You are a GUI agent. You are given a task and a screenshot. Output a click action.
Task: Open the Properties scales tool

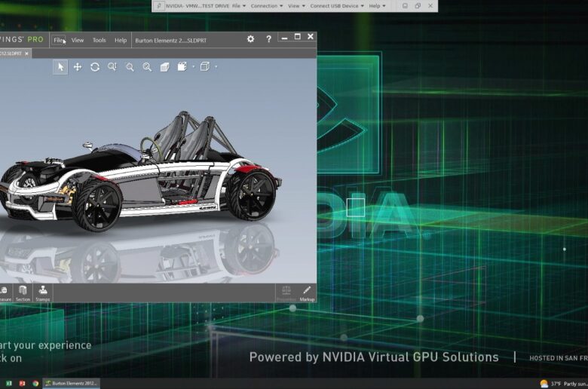pyautogui.click(x=286, y=293)
